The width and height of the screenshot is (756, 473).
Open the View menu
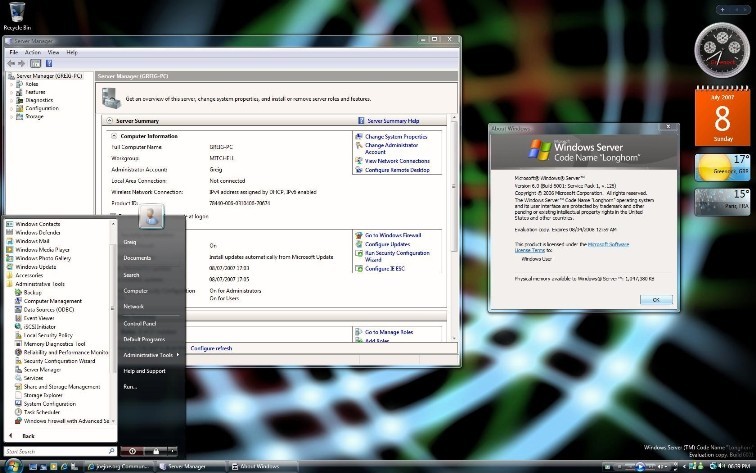click(54, 52)
